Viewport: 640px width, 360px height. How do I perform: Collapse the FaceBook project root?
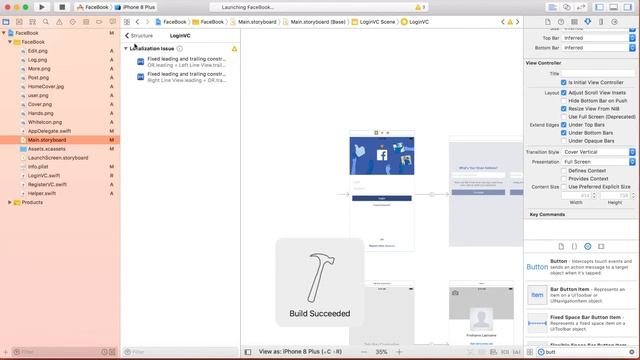click(4, 33)
